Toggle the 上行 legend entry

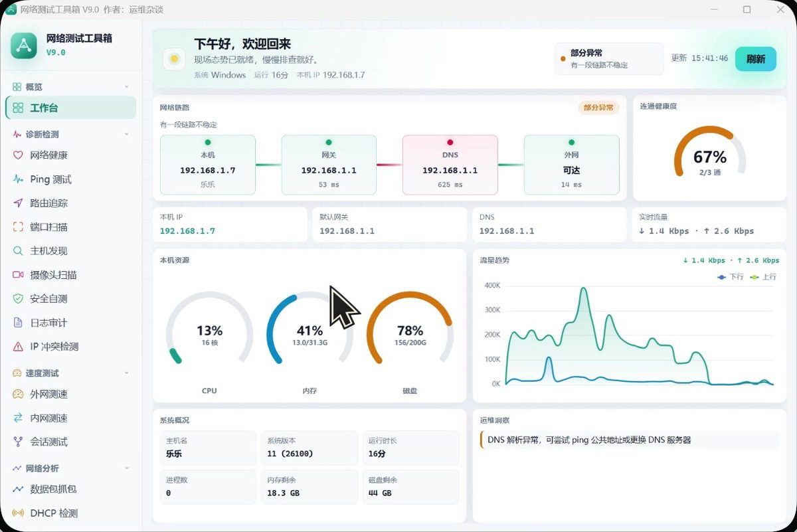pos(763,277)
